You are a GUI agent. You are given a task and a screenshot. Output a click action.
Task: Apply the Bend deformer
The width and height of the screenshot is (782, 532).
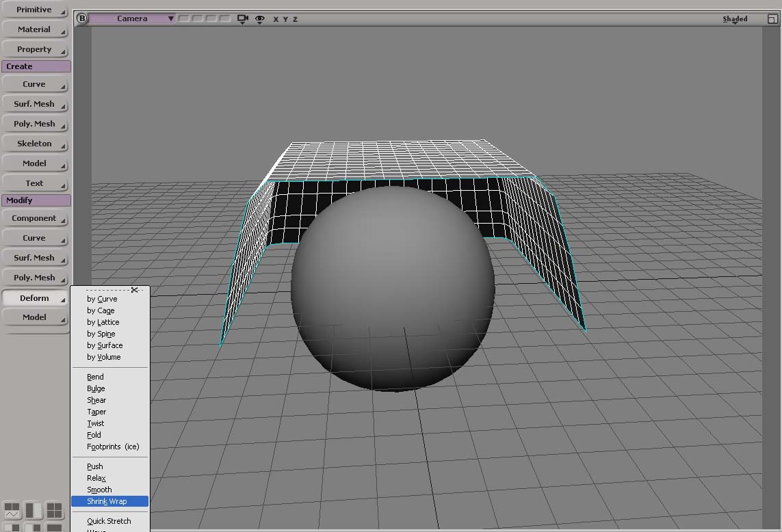109,377
